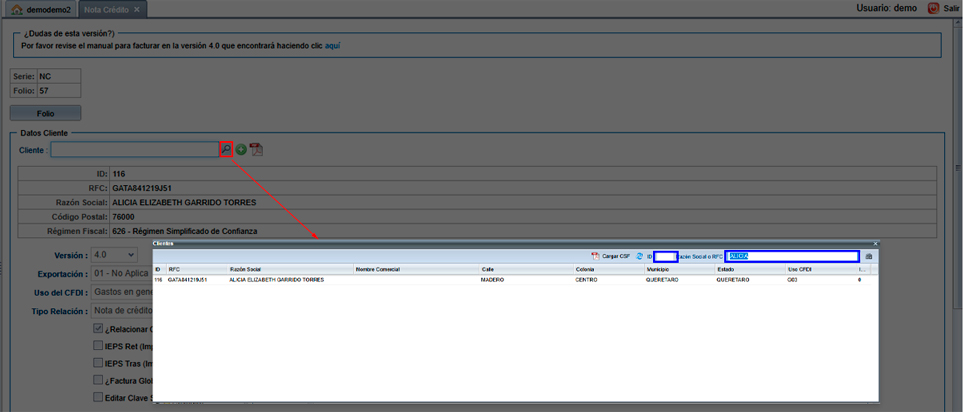Click the PDF icon beside Cliente field
This screenshot has height=412, width=963.
pos(256,149)
